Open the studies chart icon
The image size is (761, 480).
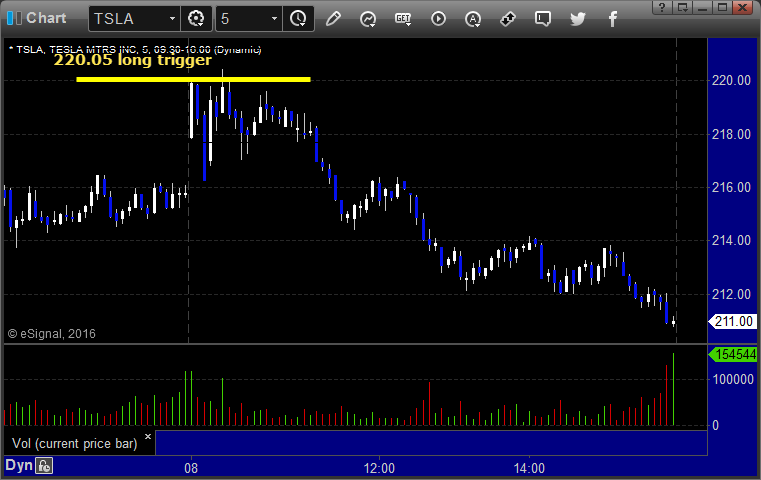pos(368,19)
